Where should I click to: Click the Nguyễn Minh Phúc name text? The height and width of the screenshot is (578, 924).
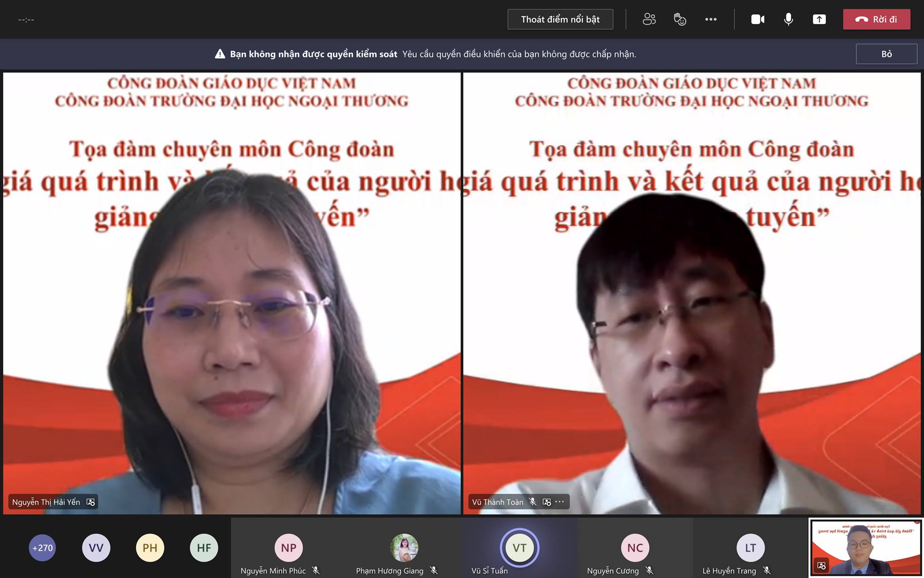pyautogui.click(x=273, y=571)
